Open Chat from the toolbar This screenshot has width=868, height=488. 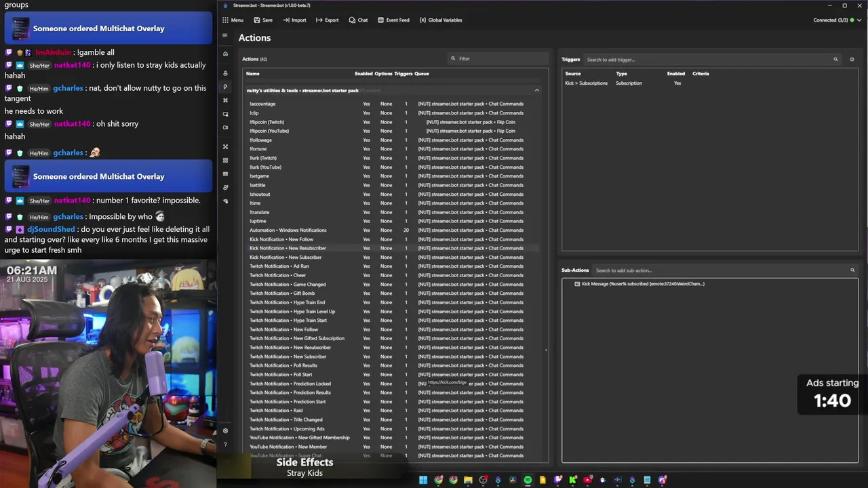click(x=358, y=20)
